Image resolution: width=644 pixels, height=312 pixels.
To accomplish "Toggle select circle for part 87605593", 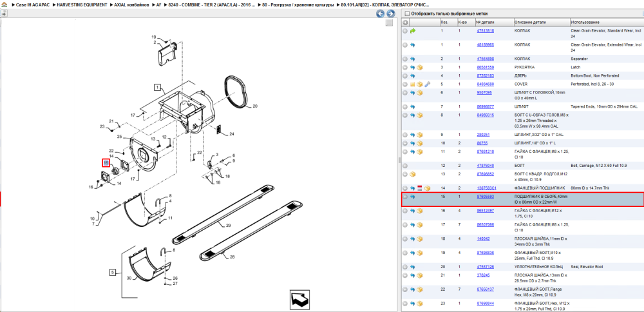I will 405,197.
